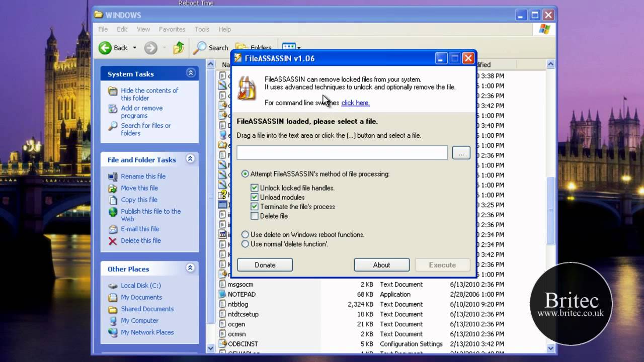644x362 pixels.
Task: Collapse the Other Places panel
Action: [191, 268]
